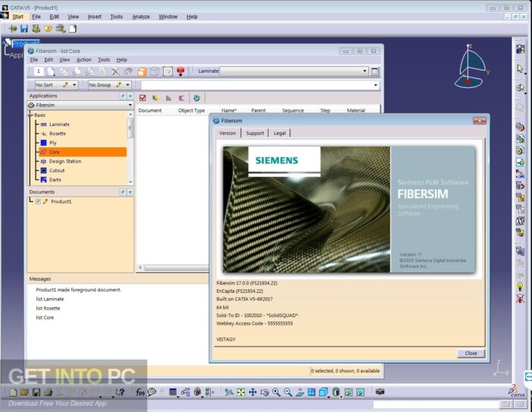
Task: Close the Documents panel
Action: 130,192
